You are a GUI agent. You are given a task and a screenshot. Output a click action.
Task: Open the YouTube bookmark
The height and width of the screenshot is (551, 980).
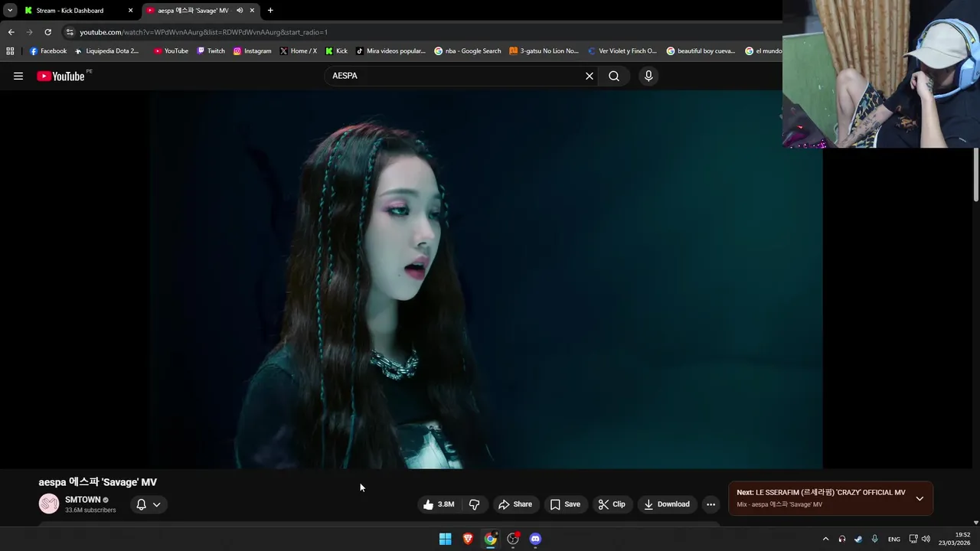(171, 51)
